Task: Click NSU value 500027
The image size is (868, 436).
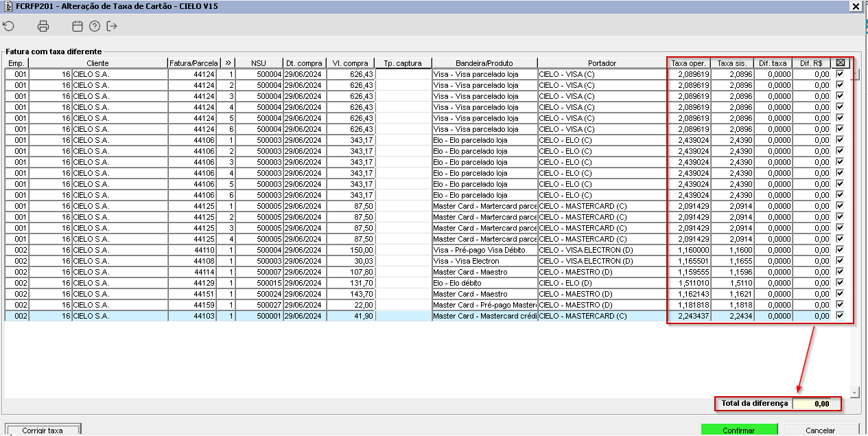Action: click(259, 305)
